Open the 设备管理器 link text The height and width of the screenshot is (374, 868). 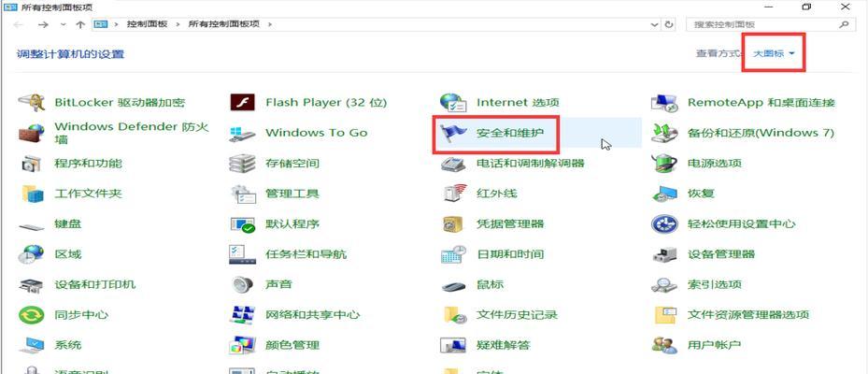tap(721, 254)
